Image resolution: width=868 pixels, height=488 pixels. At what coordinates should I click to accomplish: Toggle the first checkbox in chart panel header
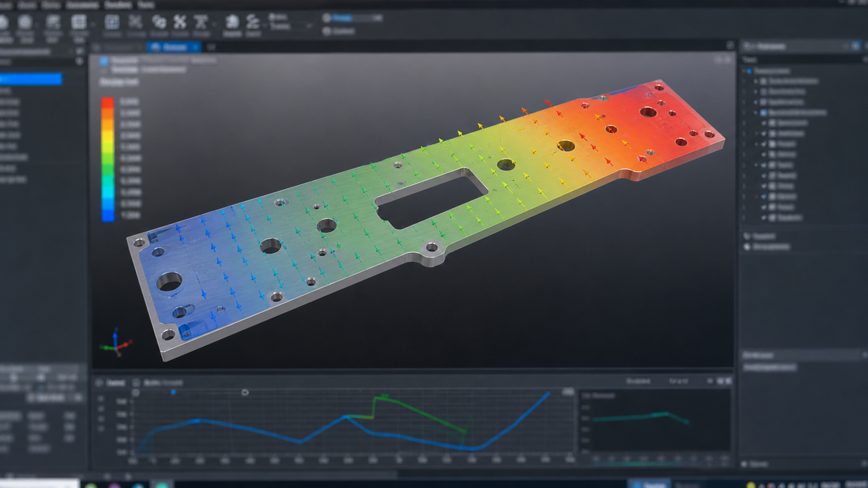point(99,382)
